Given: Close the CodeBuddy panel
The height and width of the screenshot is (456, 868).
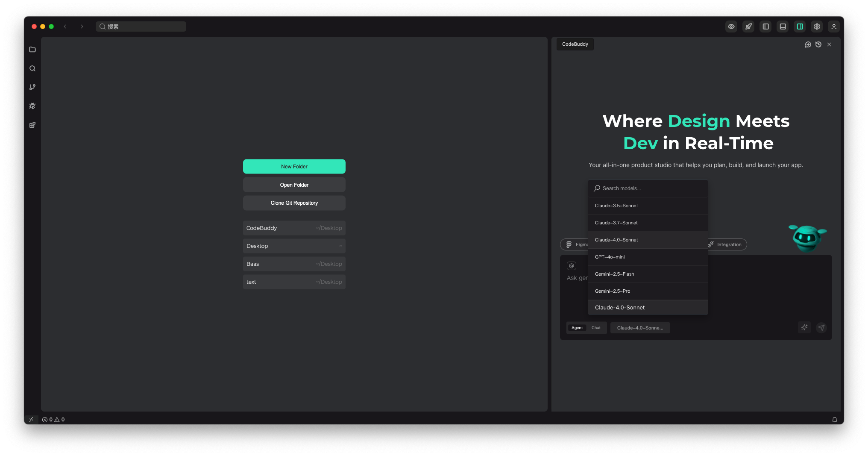Looking at the screenshot, I should [x=829, y=44].
